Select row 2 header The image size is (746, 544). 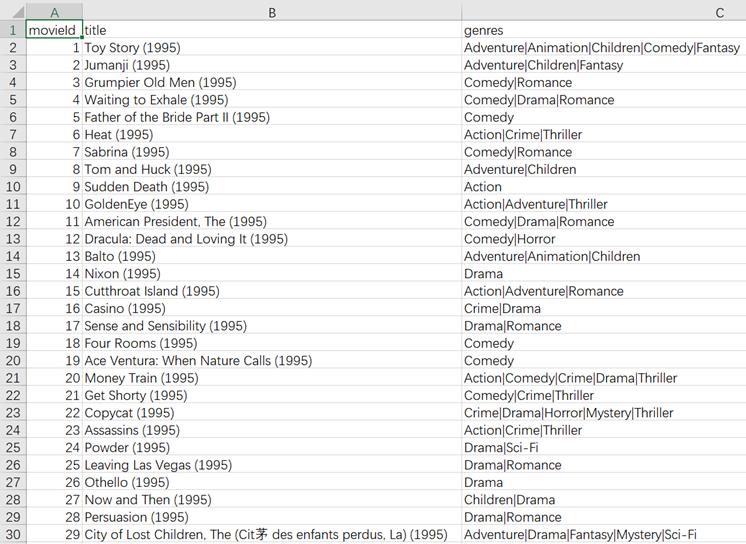click(13, 48)
